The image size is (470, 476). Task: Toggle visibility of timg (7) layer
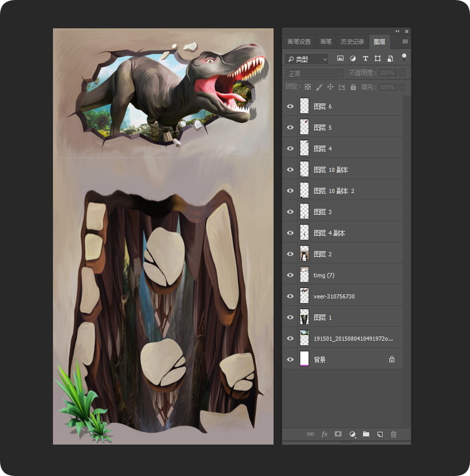pyautogui.click(x=290, y=275)
